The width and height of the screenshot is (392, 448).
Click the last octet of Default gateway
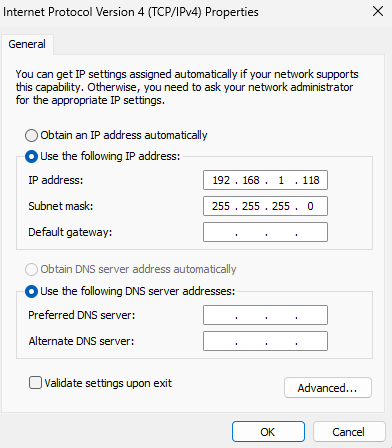click(x=312, y=232)
